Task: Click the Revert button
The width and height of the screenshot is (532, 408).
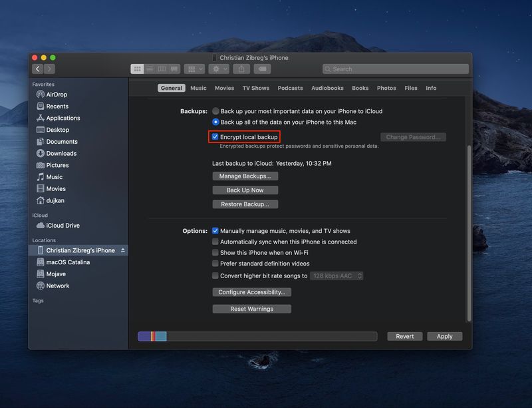Action: point(405,336)
